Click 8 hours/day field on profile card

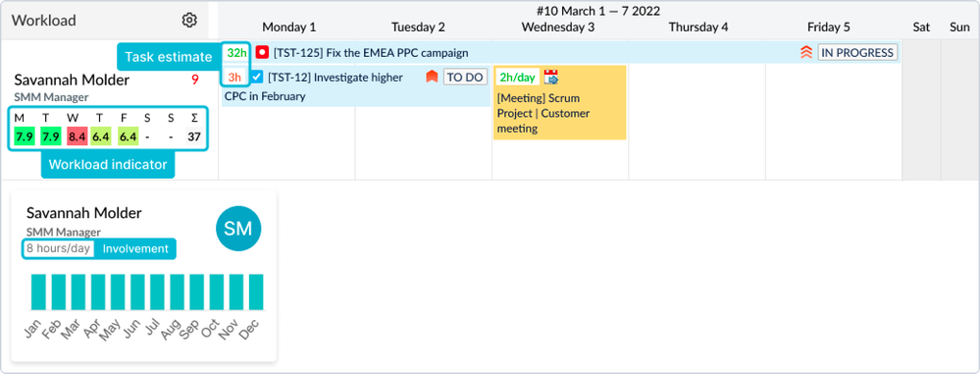[x=60, y=248]
